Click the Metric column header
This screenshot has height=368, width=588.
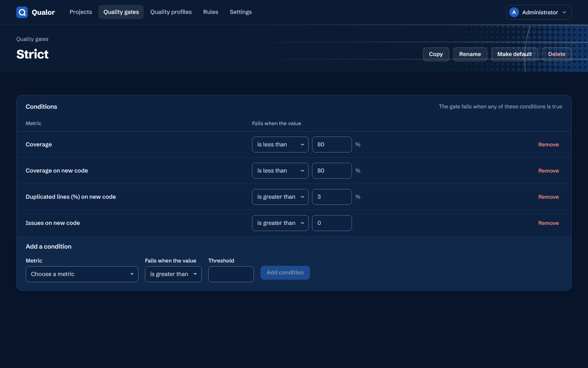(x=33, y=123)
